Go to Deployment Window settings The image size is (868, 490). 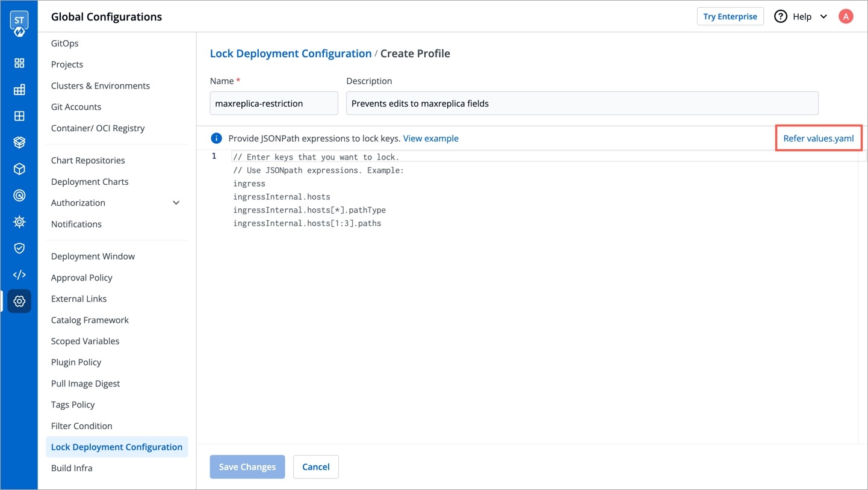point(93,256)
